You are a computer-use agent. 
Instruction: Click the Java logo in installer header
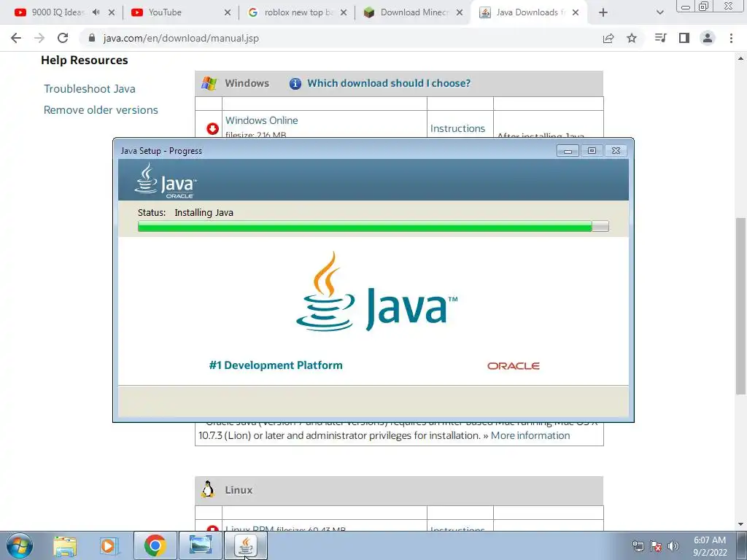point(166,181)
